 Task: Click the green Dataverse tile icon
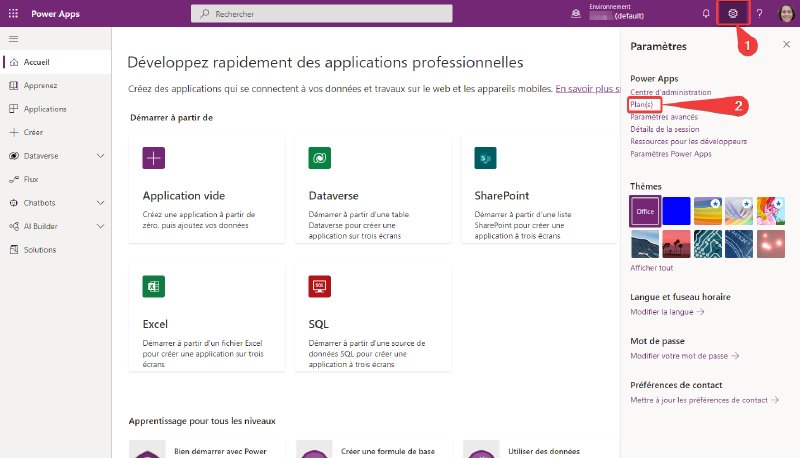coord(319,158)
